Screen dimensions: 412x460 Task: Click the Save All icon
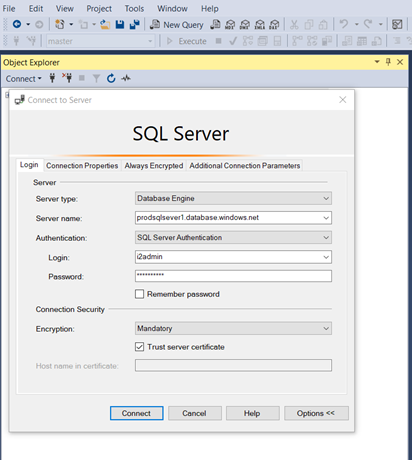(x=134, y=24)
